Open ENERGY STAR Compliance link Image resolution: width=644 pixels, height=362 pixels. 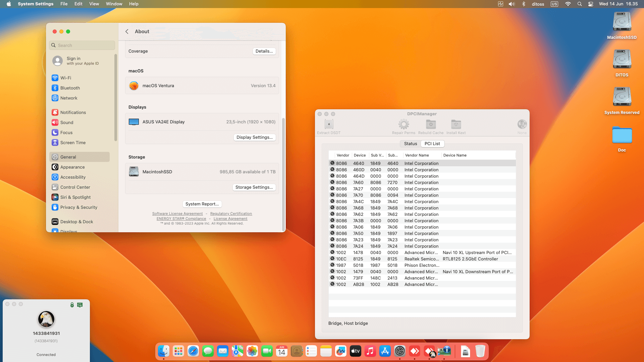(x=181, y=219)
